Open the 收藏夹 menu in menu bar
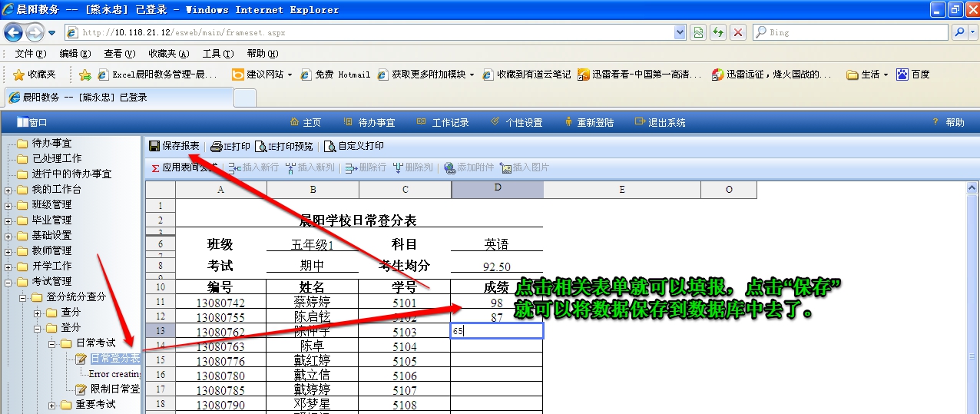This screenshot has height=414, width=980. (x=168, y=54)
